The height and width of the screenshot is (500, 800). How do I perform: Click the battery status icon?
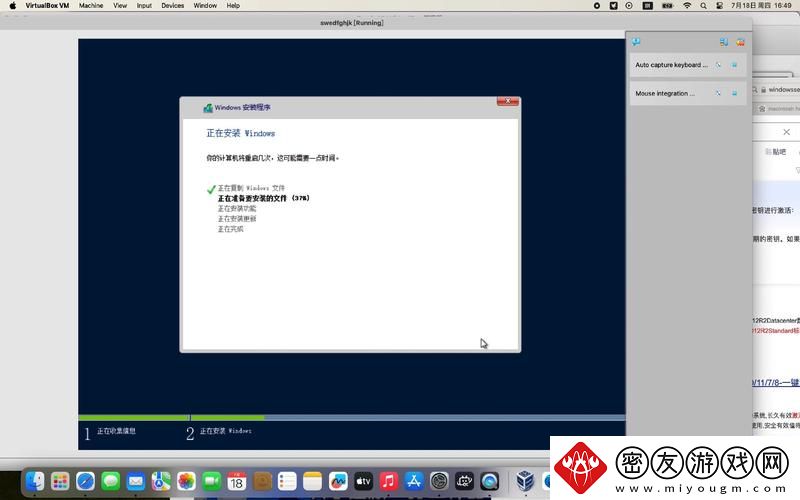click(667, 6)
